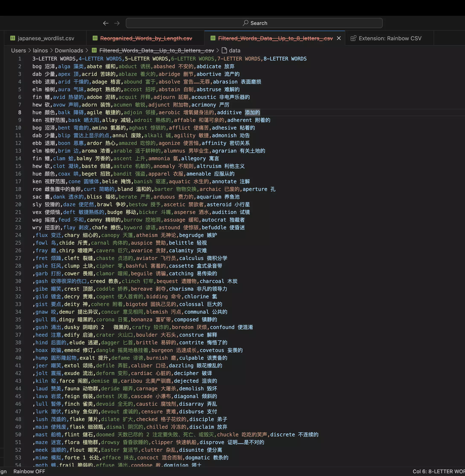Close the Filtered_Words_Data tab
This screenshot has width=465, height=476.
click(339, 38)
